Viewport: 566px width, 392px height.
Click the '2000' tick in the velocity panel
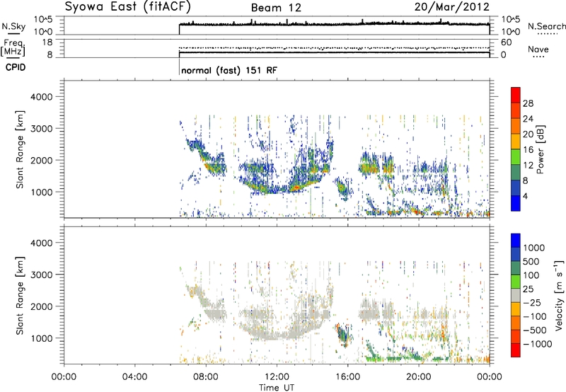tap(42, 306)
